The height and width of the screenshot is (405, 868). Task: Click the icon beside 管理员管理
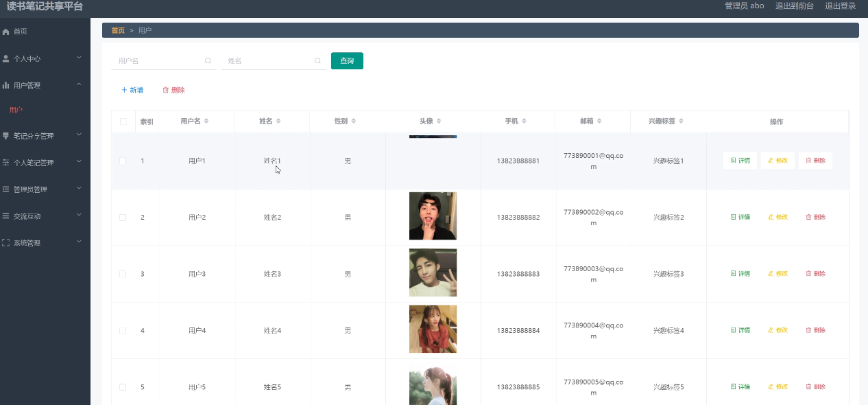6,189
